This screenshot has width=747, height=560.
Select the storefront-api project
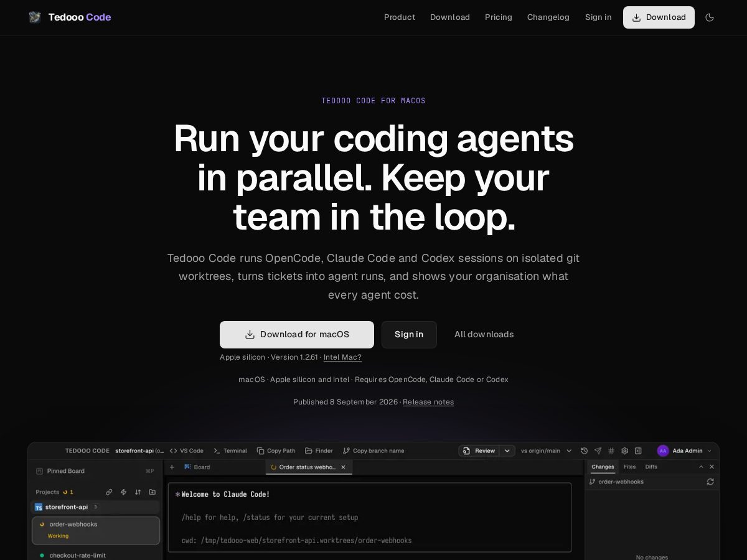click(95, 507)
